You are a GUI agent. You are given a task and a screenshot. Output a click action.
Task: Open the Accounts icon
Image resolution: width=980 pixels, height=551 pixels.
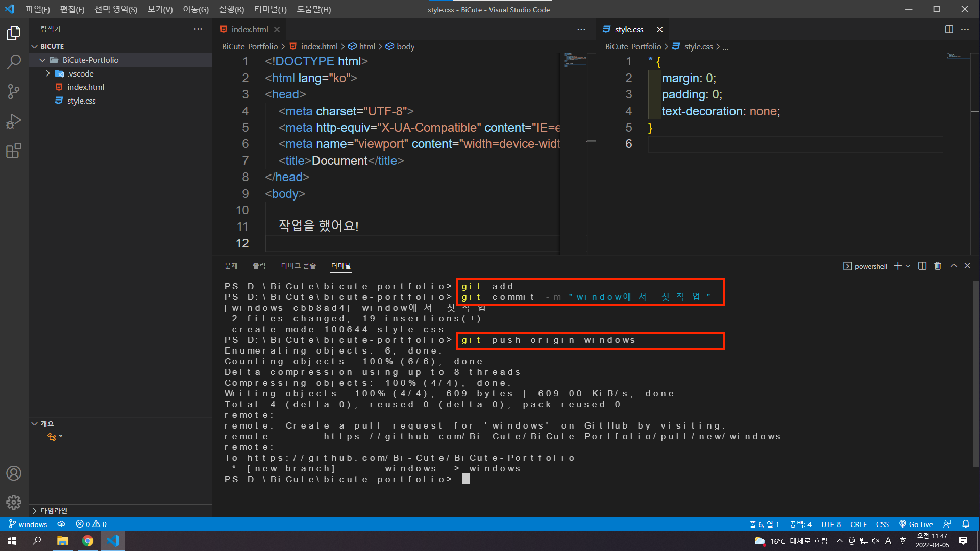click(14, 473)
